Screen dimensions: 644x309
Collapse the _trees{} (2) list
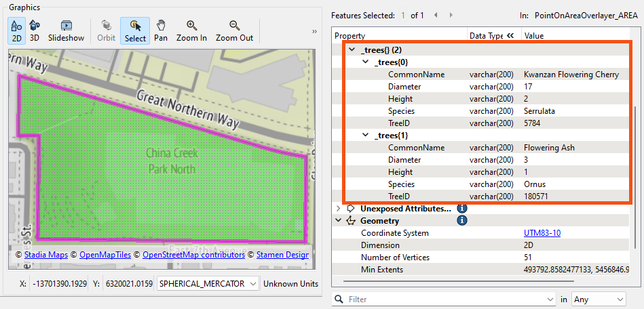click(x=352, y=50)
